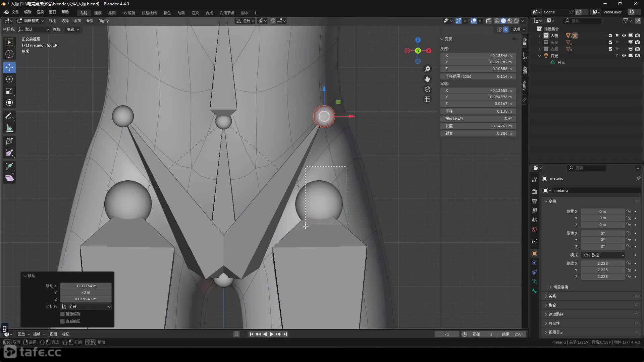This screenshot has width=644, height=362.
Task: Open the 坐标系 全局 dropdown in 移动 panel
Action: click(86, 307)
